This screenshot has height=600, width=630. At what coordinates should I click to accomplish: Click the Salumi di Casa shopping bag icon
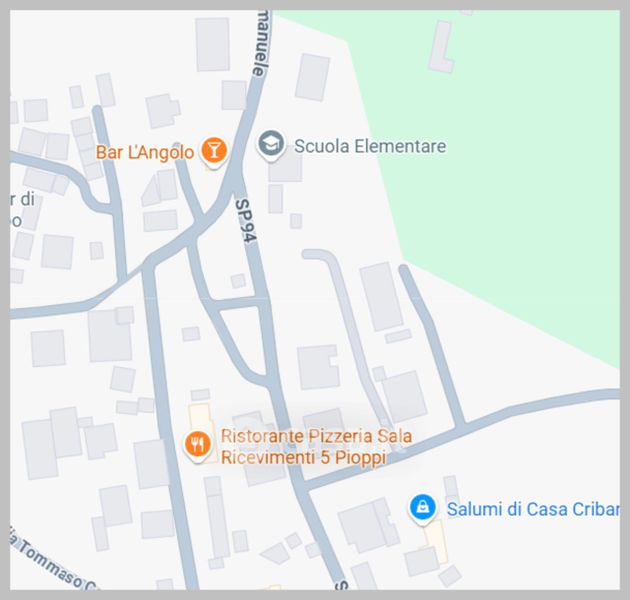coord(423,508)
